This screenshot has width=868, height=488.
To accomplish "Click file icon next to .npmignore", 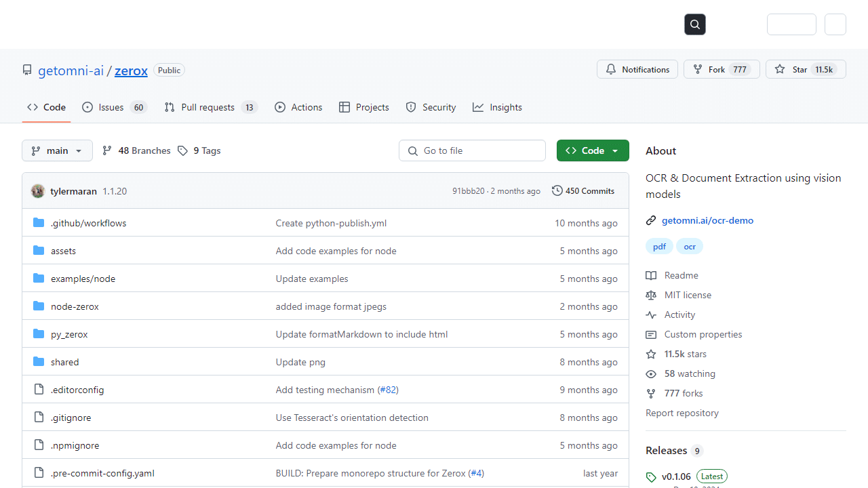I will click(39, 445).
